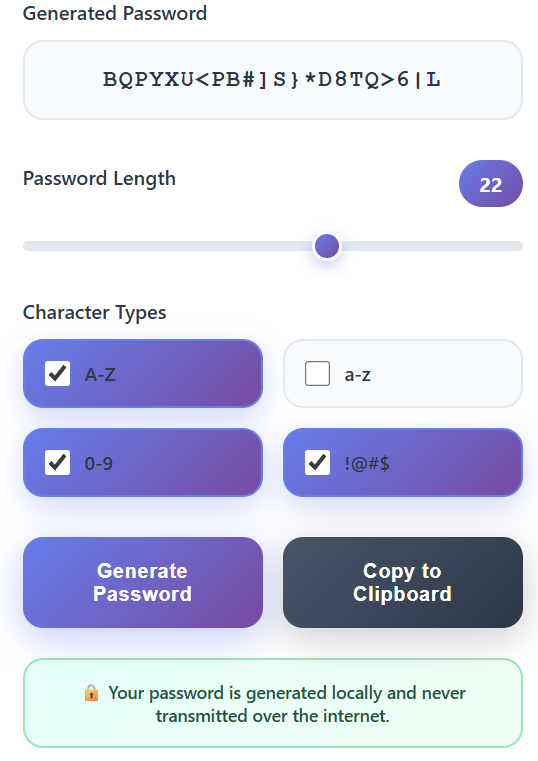Uncheck the A-Z uppercase checkbox
Screen dimensions: 538x761
tap(57, 374)
